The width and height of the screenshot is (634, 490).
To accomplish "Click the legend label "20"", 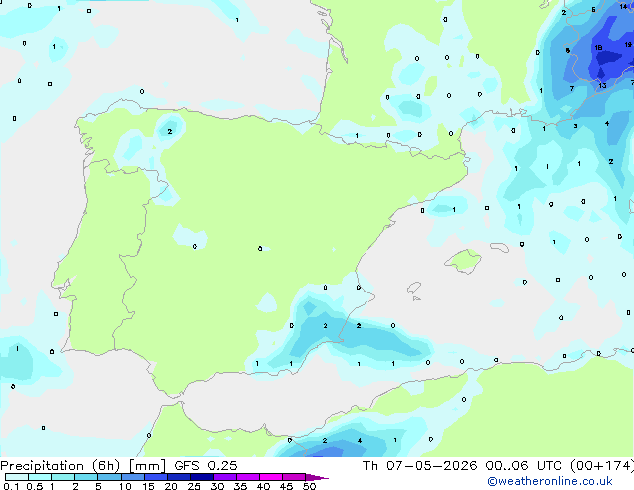I will click(x=171, y=486).
